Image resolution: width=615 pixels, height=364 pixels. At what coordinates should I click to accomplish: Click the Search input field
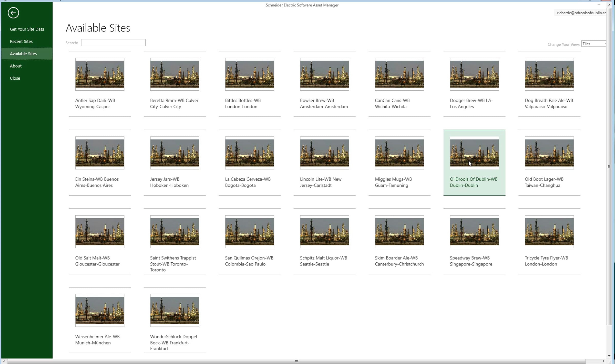click(x=113, y=43)
